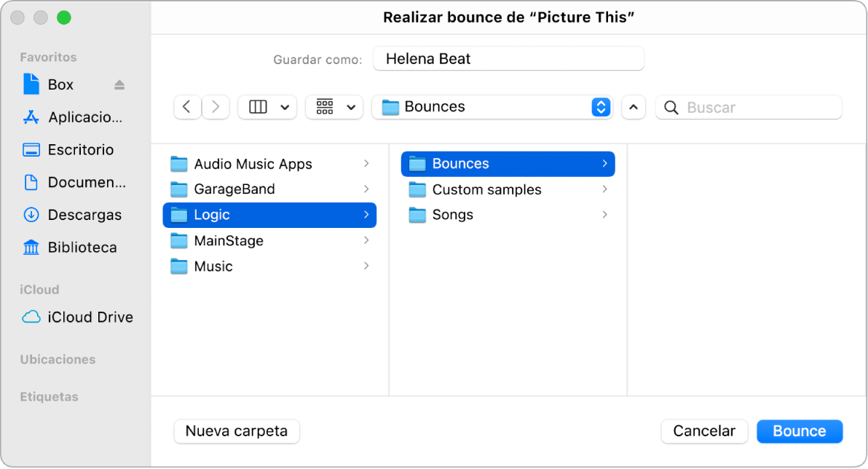The image size is (868, 469).
Task: Click the Guardar como filename field
Action: (x=508, y=59)
